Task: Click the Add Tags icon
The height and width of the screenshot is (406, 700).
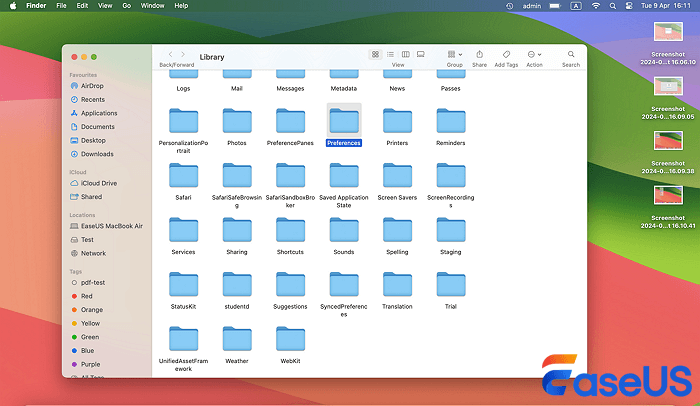Action: click(506, 54)
